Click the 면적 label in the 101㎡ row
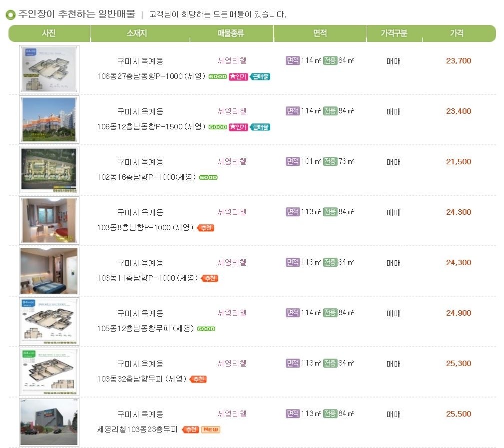This screenshot has height=448, width=504. point(293,161)
